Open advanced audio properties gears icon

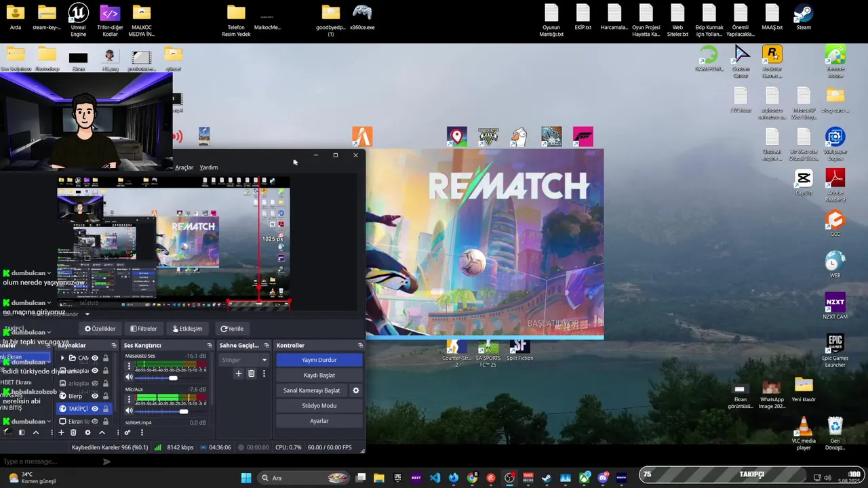127,432
